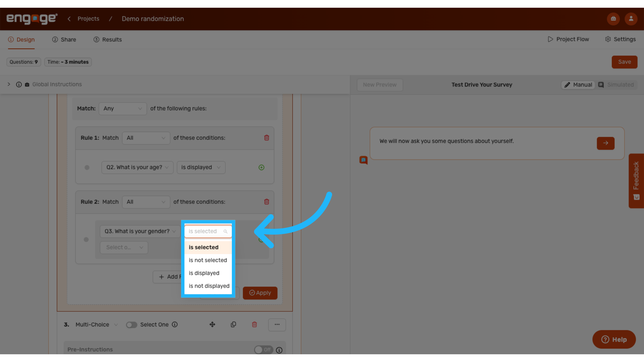Expand the Global Instructions section

[9, 84]
